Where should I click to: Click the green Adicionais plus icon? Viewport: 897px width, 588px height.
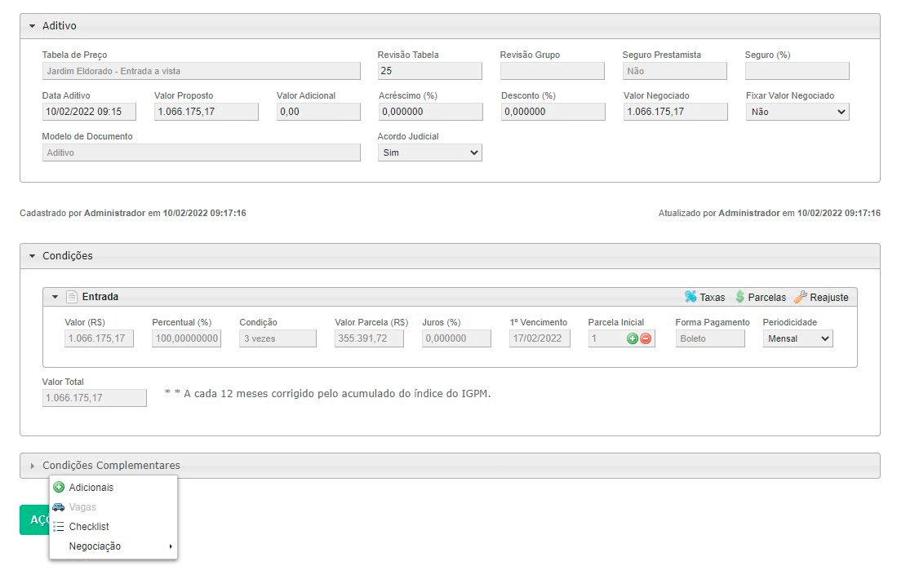click(59, 488)
